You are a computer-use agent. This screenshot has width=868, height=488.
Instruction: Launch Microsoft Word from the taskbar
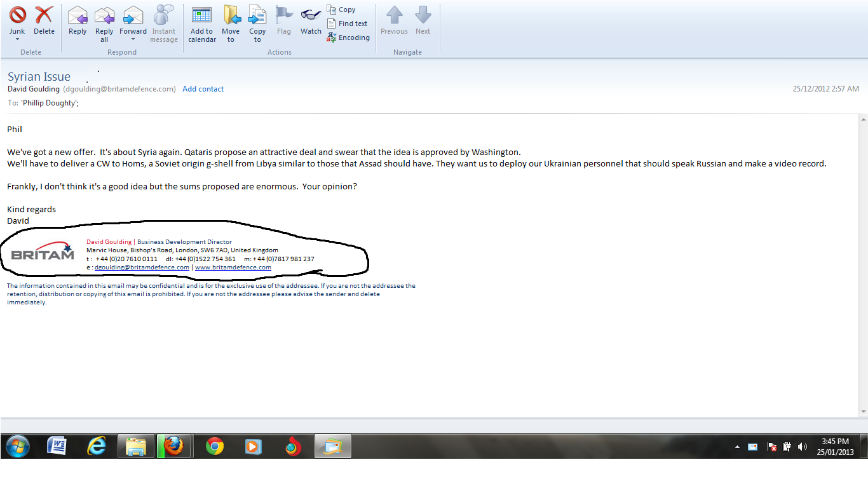(57, 447)
